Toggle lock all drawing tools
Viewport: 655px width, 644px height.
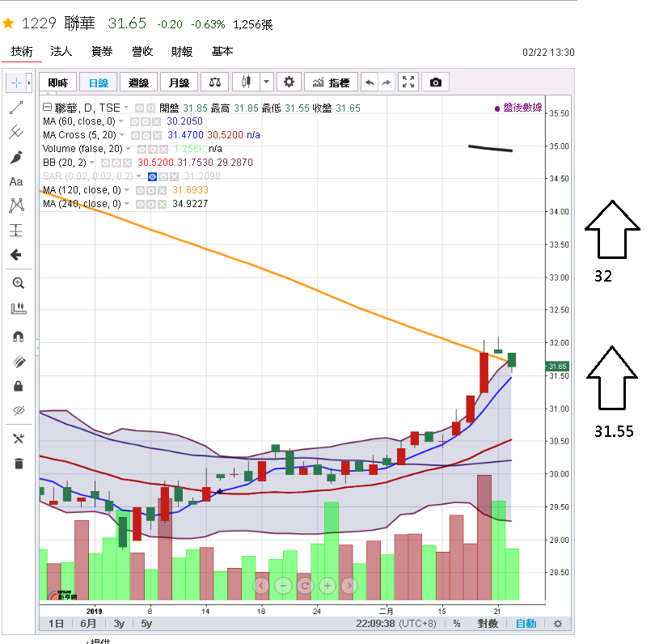pyautogui.click(x=18, y=386)
